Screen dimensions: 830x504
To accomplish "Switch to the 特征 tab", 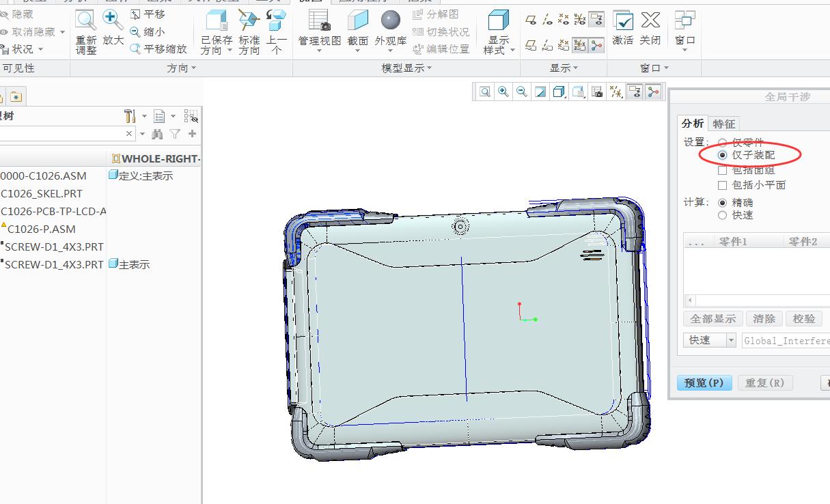I will [x=723, y=124].
